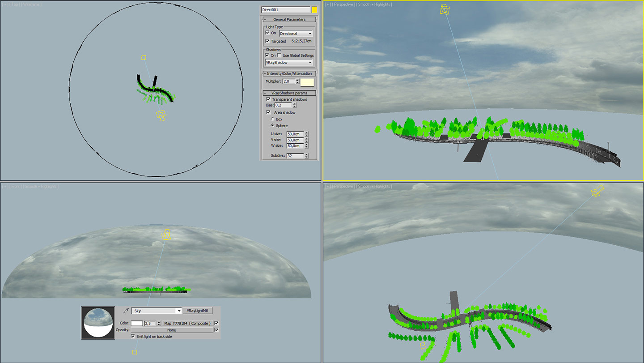Click the V size value field
The width and height of the screenshot is (644, 363).
(x=295, y=140)
